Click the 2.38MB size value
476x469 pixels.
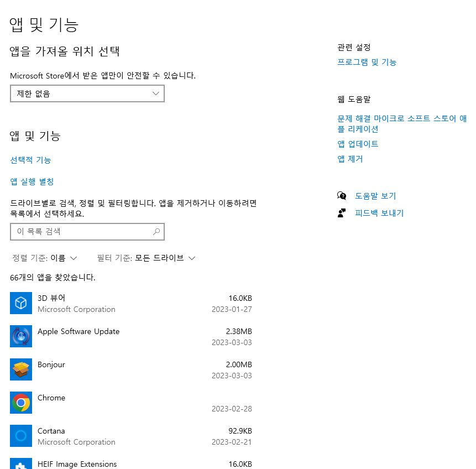(239, 331)
